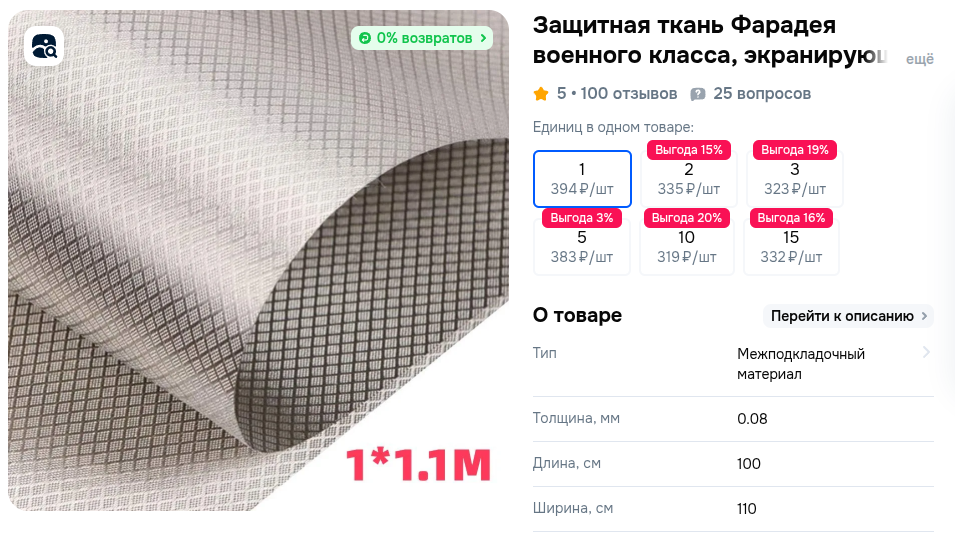Click green refresh icon in returns badge
This screenshot has height=535, width=955.
coord(365,38)
